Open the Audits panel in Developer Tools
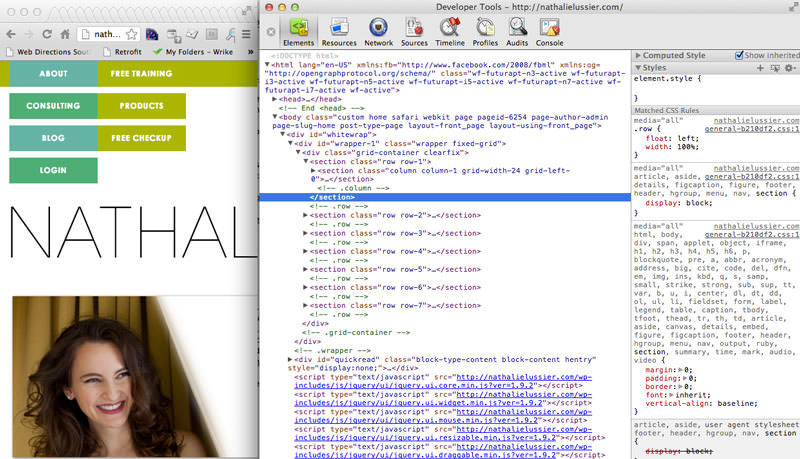This screenshot has width=800, height=459. click(517, 32)
